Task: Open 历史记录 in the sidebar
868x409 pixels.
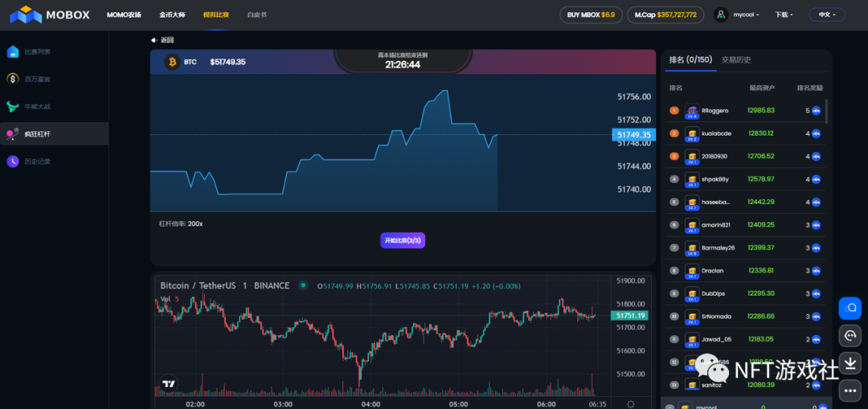Action: [x=38, y=162]
